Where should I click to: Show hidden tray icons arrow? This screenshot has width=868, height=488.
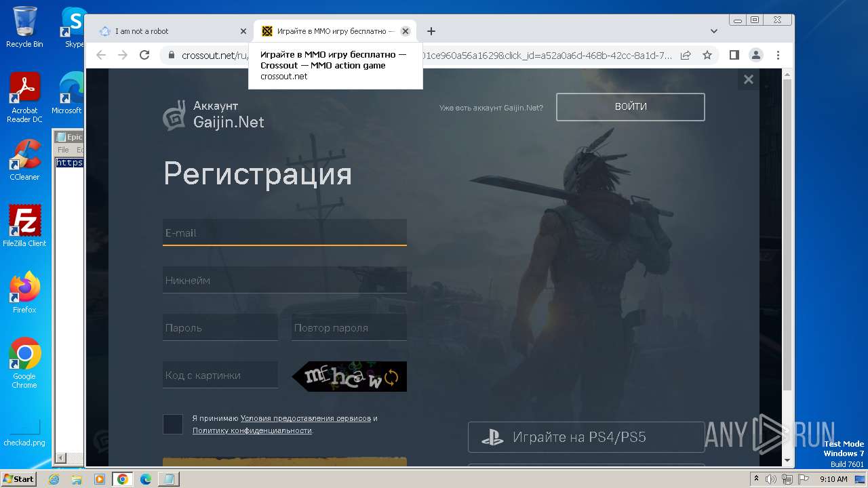tap(756, 479)
